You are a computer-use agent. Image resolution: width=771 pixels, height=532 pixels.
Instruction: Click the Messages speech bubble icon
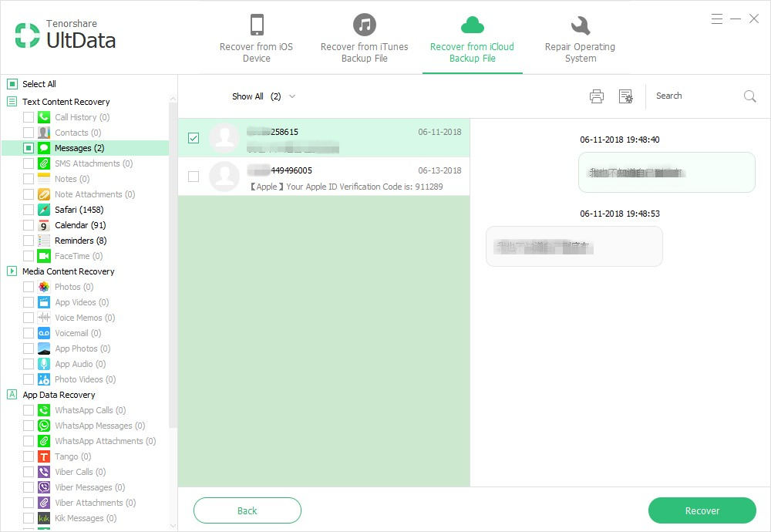(44, 148)
